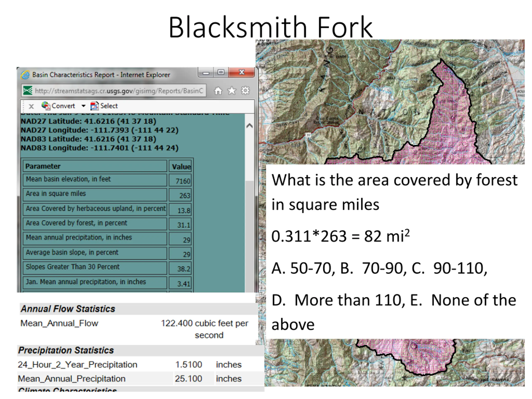Close the Basin Characteristics Report window

coord(242,72)
